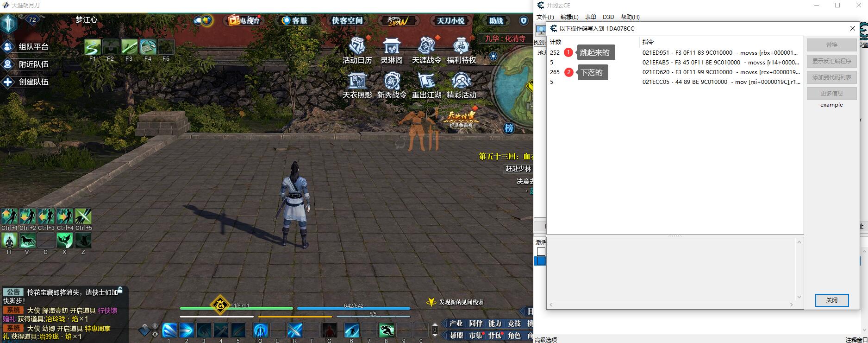Viewport: 868px width, 343px height.
Task: Click the green health bar
Action: (237, 308)
